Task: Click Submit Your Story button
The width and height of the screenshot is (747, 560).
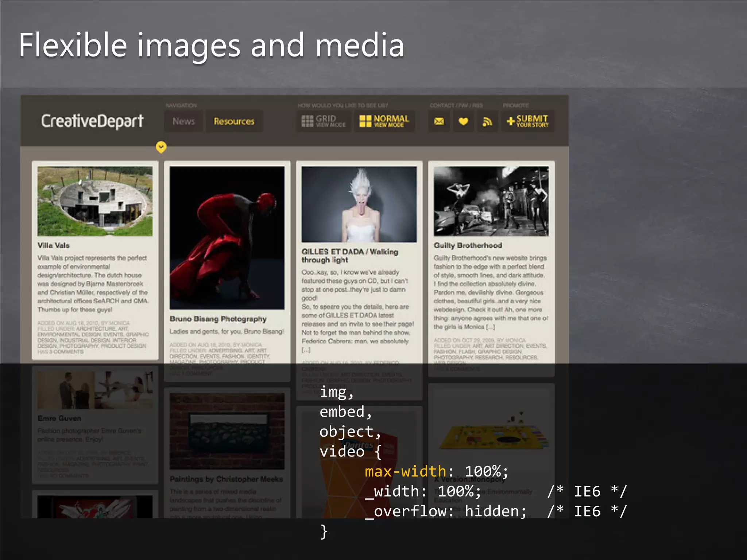Action: [x=528, y=121]
